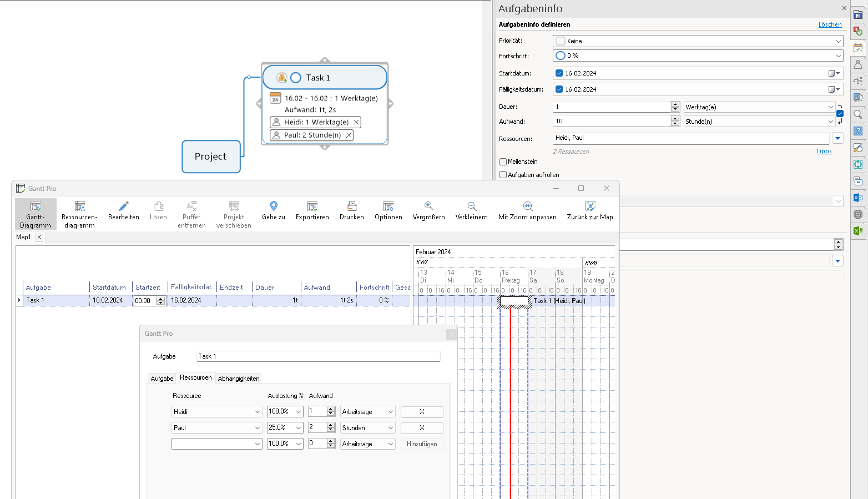The width and height of the screenshot is (868, 499).
Task: Click the Startzeit 00:00 stepper
Action: click(160, 301)
